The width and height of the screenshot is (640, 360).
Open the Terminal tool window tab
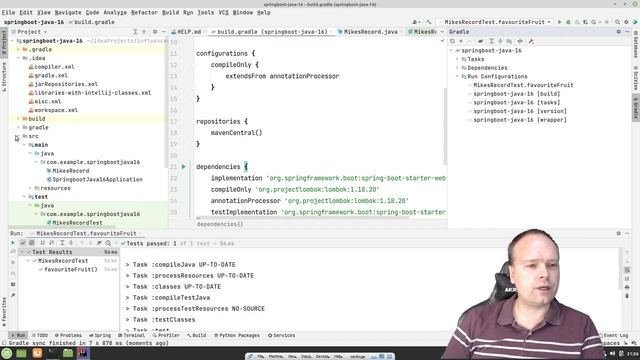(x=131, y=336)
